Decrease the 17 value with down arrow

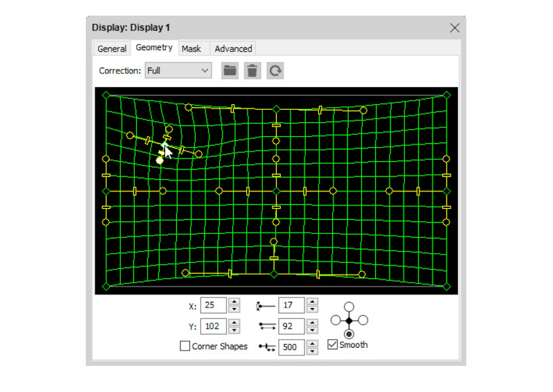[312, 309]
